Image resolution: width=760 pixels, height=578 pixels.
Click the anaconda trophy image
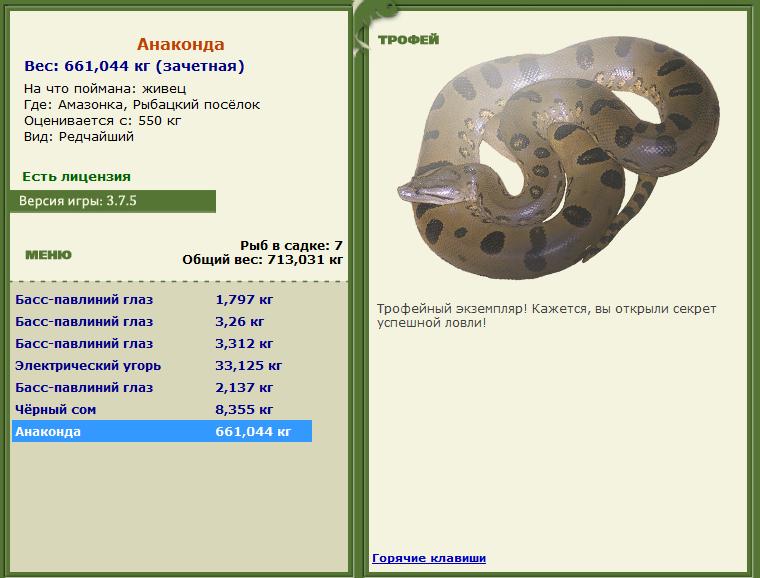558,157
